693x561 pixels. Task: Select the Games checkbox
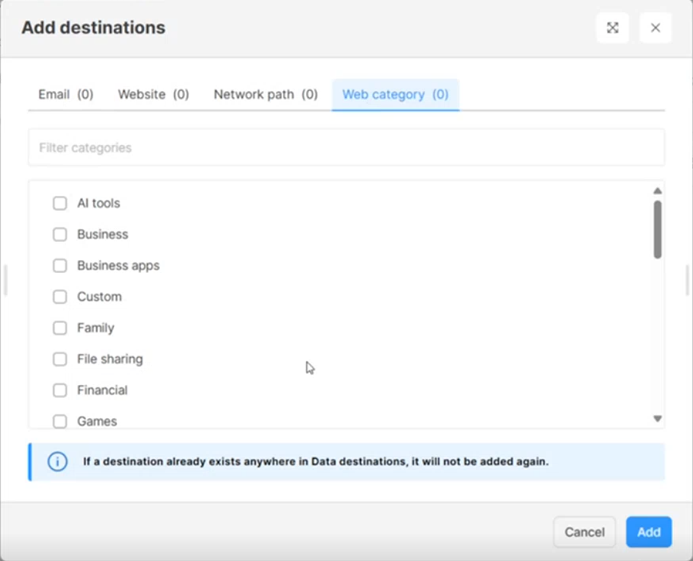(x=60, y=421)
